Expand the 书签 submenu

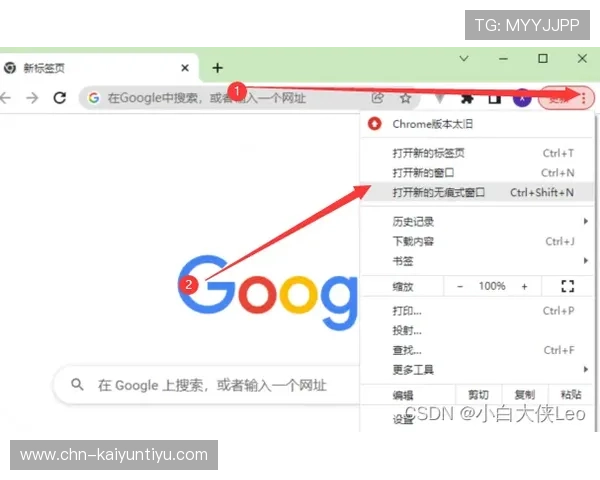click(x=476, y=261)
